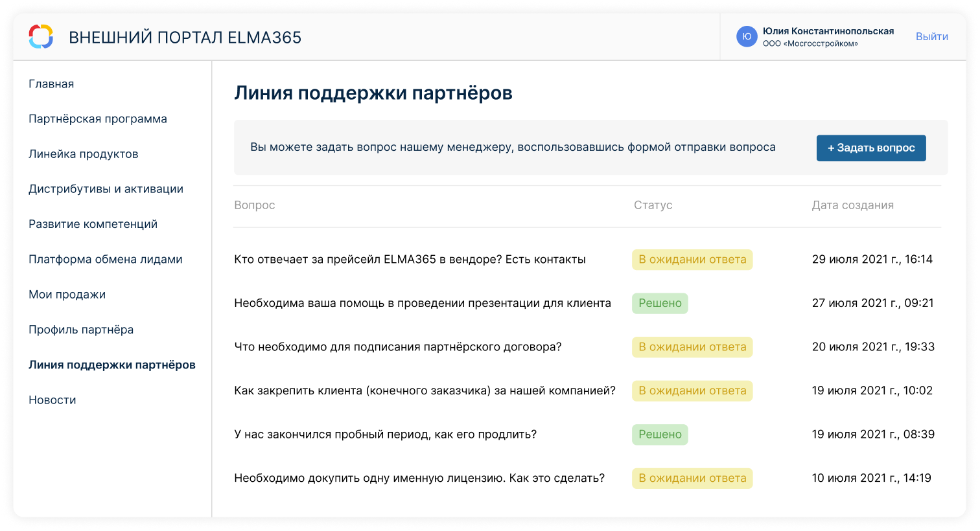Image resolution: width=980 pixels, height=531 pixels.
Task: Click date 20 июля 2021 г., 19:33
Action: click(x=873, y=347)
